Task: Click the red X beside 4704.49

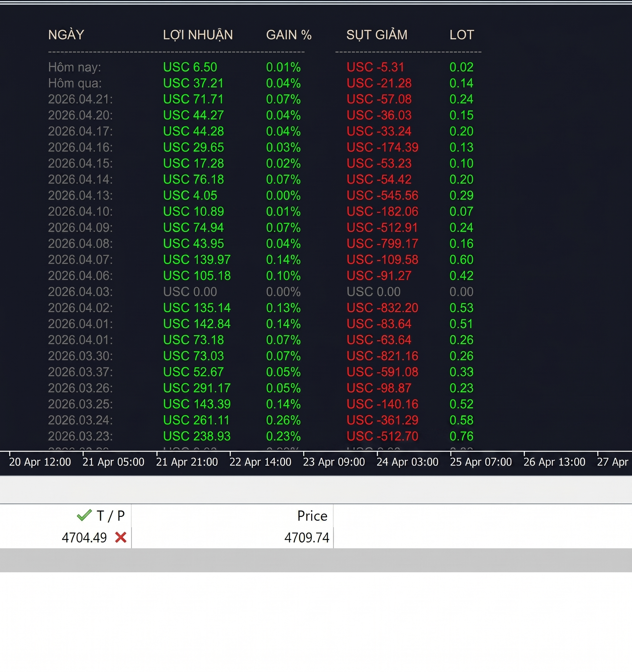Action: [x=121, y=537]
